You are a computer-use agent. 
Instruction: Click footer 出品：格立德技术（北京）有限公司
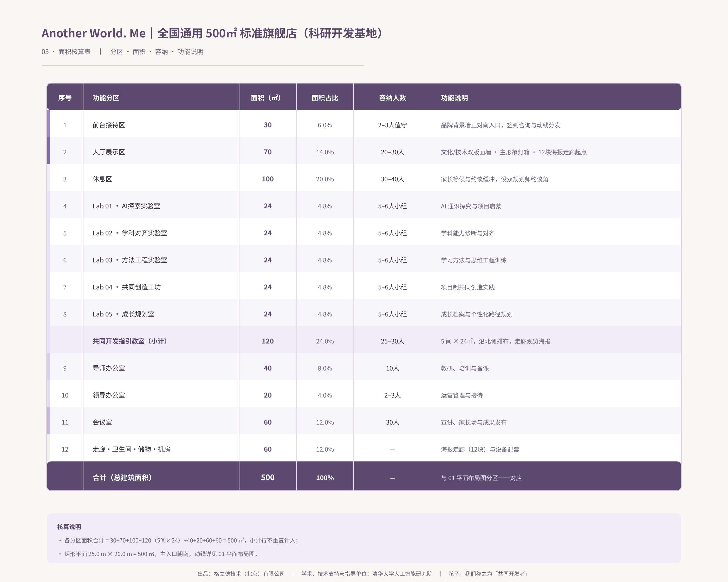[241, 574]
